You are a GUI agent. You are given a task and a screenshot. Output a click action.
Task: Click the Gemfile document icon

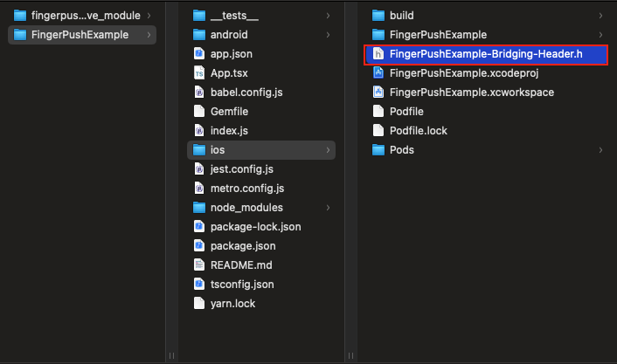point(199,111)
